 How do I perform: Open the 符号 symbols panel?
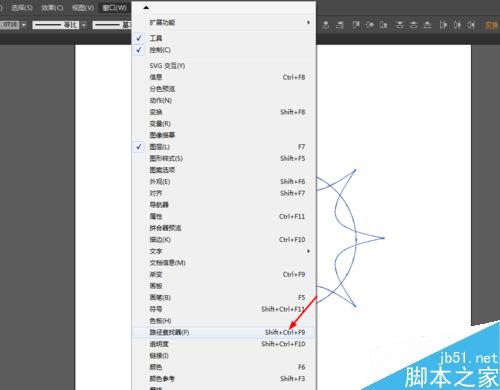pyautogui.click(x=224, y=309)
